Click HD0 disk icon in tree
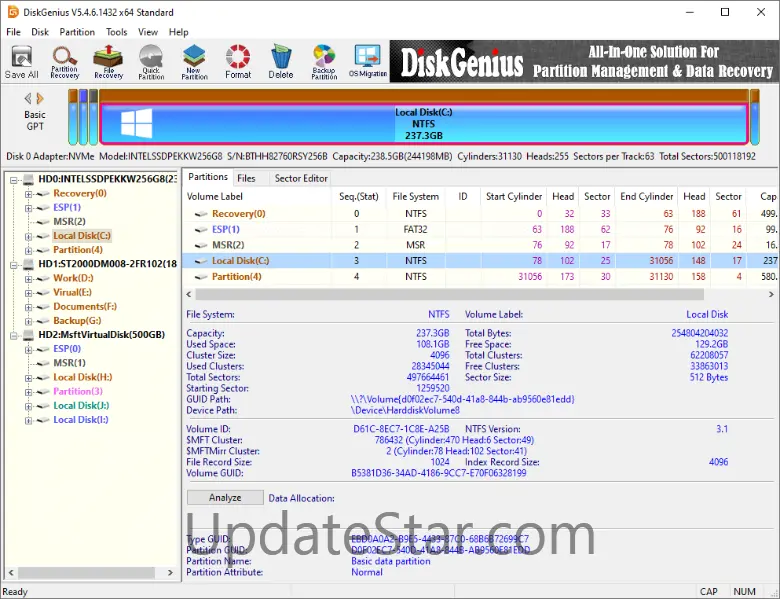The width and height of the screenshot is (780, 599). click(29, 179)
